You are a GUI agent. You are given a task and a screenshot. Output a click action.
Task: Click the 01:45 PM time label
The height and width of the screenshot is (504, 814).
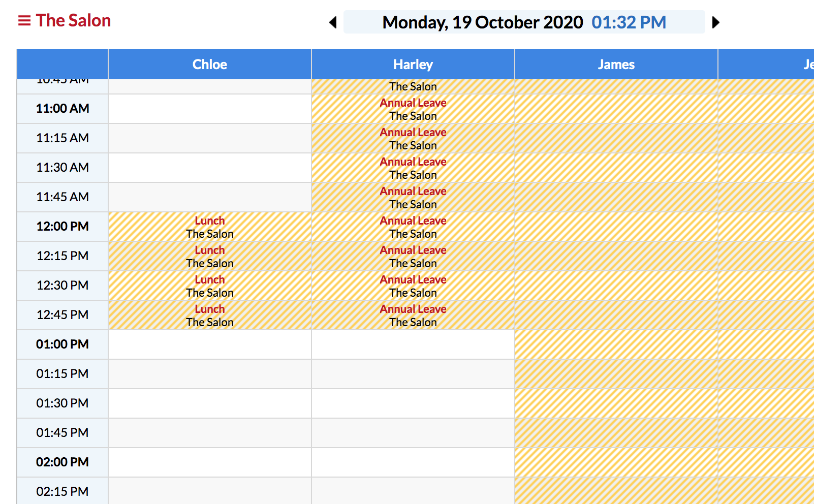click(62, 433)
